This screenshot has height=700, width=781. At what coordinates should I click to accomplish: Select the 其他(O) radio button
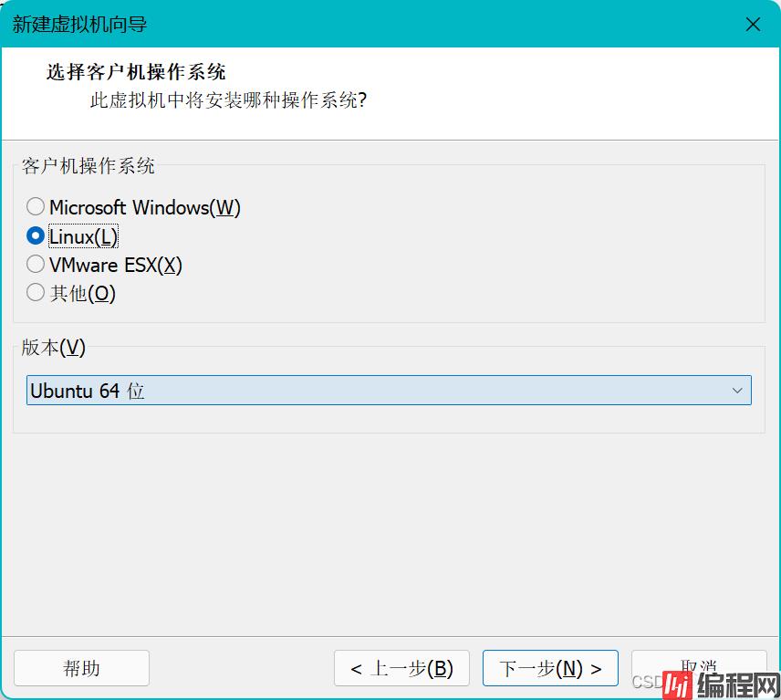[x=36, y=293]
